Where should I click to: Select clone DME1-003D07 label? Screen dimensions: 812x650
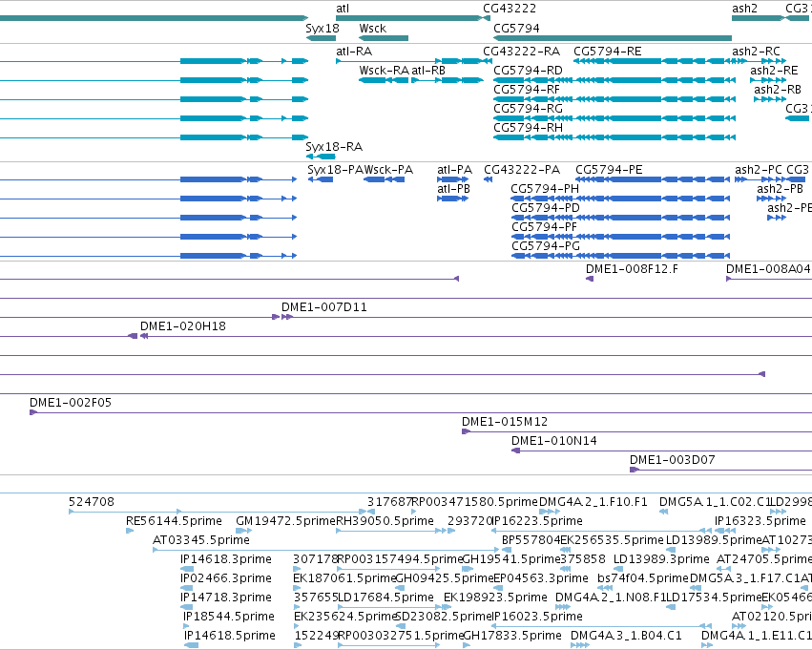pyautogui.click(x=672, y=460)
